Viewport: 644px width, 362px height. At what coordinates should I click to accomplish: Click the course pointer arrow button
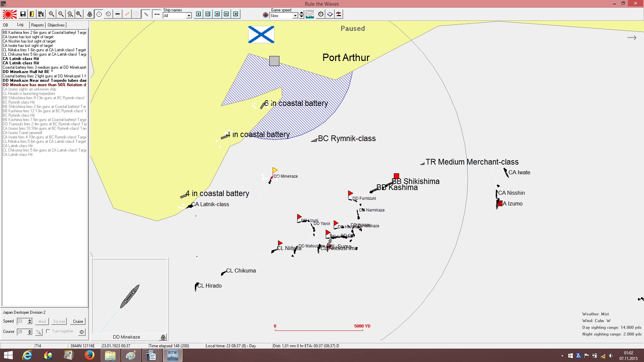point(39,332)
